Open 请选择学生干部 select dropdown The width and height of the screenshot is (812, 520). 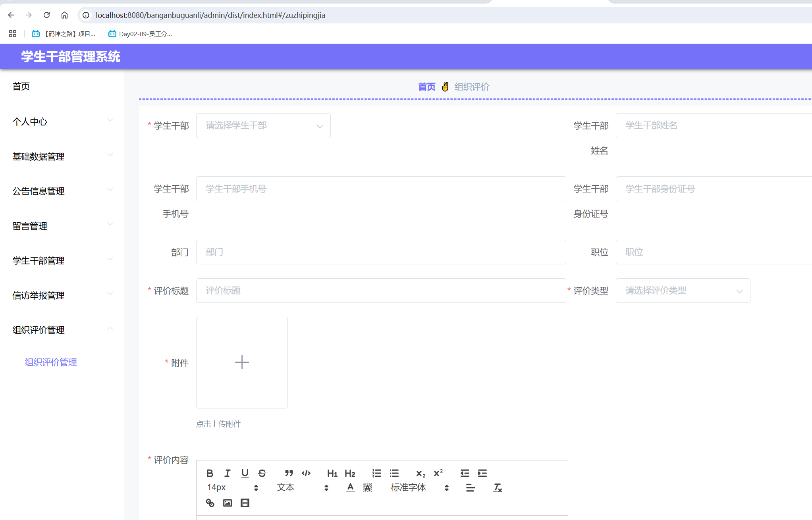[x=263, y=126]
